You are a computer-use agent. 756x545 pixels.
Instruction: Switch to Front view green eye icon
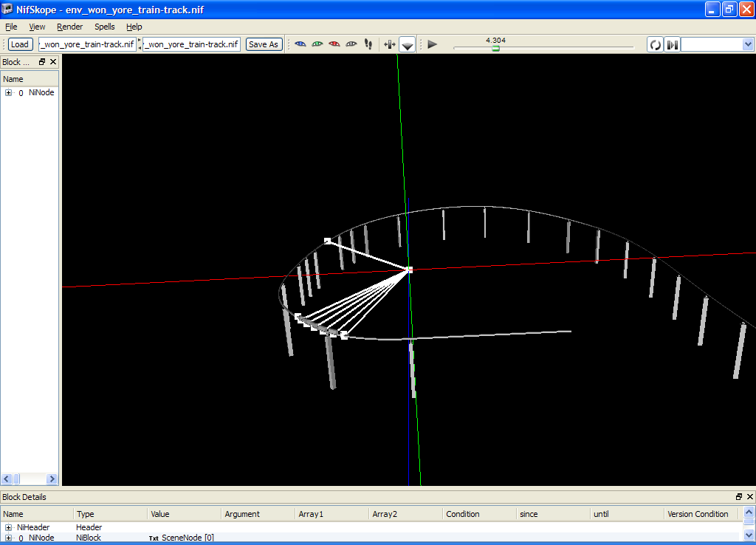tap(317, 44)
